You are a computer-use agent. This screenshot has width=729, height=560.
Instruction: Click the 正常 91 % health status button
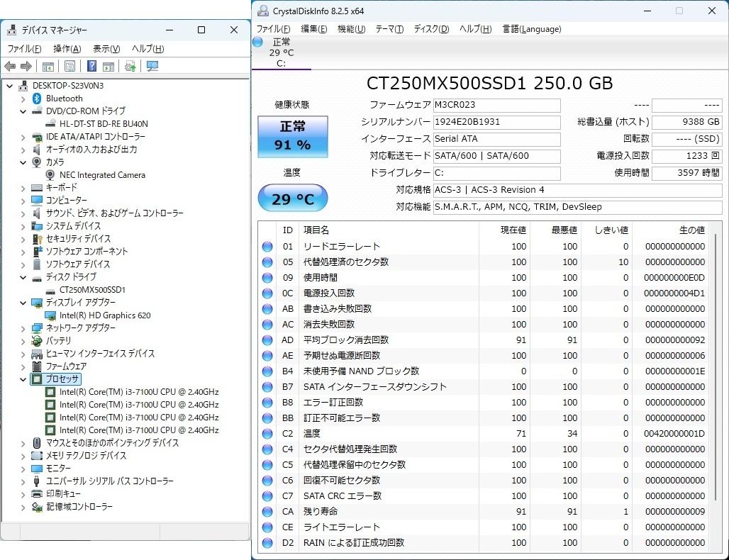(292, 137)
